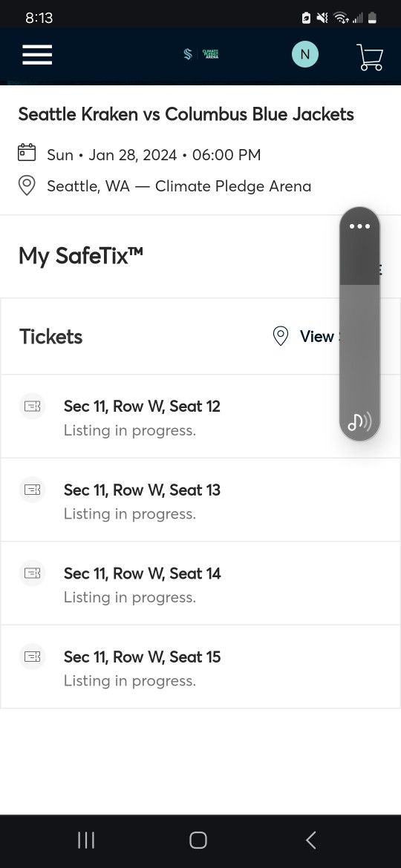Image resolution: width=401 pixels, height=868 pixels.
Task: Tap the map pin icon next to View
Action: 281,336
